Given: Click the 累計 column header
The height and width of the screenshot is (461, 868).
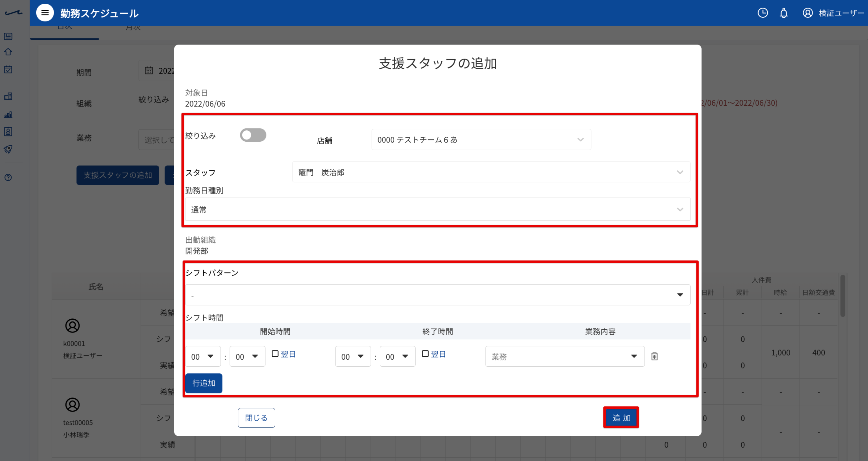Looking at the screenshot, I should (x=742, y=292).
